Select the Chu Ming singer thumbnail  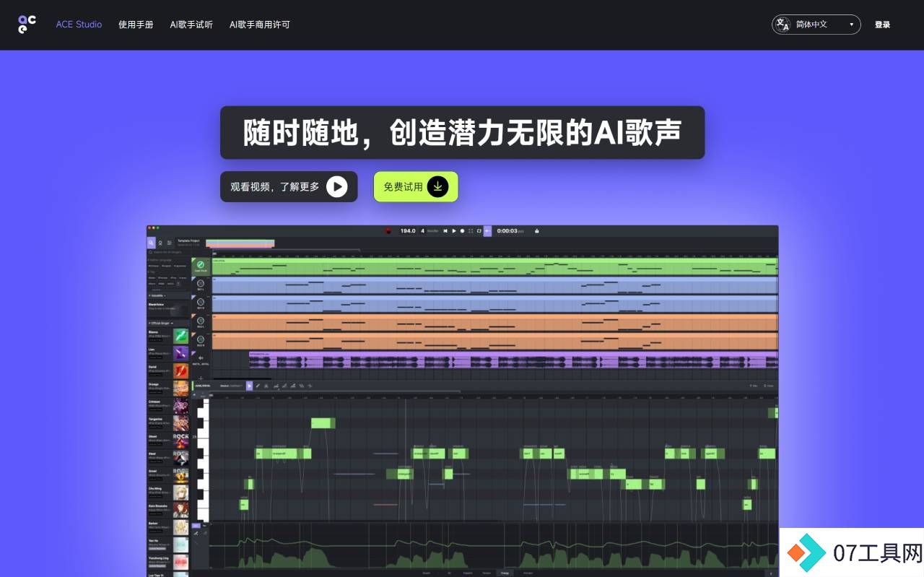pyautogui.click(x=180, y=493)
